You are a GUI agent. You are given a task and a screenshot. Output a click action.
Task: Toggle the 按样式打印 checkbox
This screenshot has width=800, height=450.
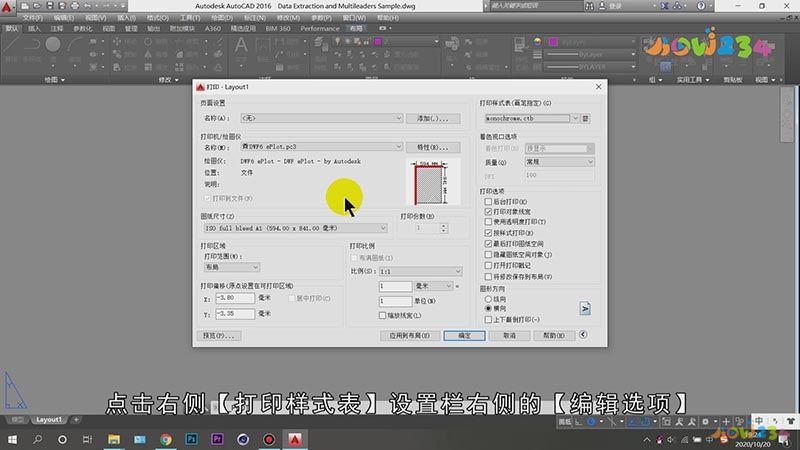tap(488, 233)
